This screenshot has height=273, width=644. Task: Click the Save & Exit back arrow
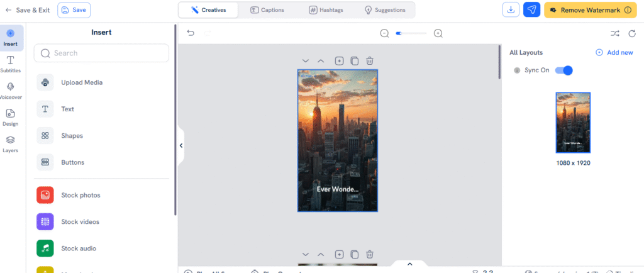coord(8,10)
